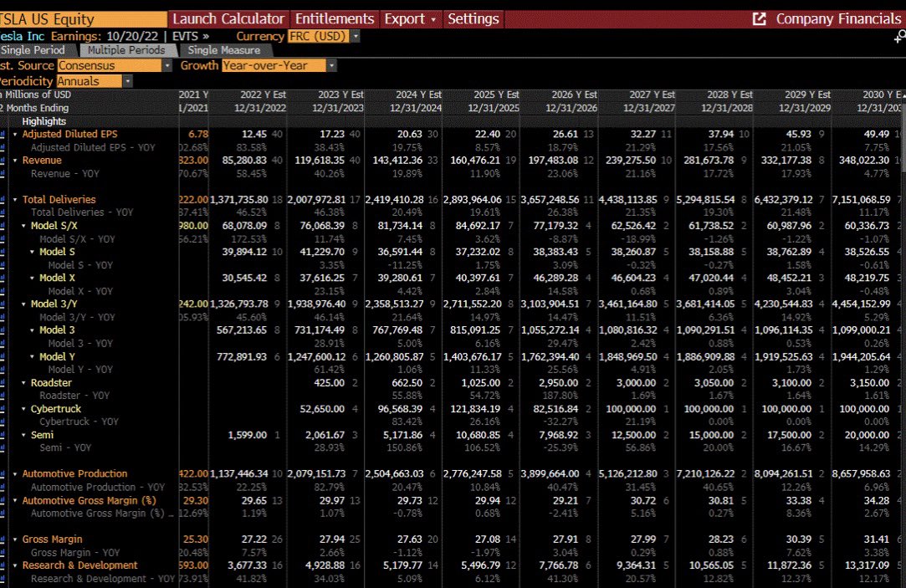This screenshot has height=588, width=906.
Task: Open chart icon beside Model S/X row
Action: click(3, 226)
